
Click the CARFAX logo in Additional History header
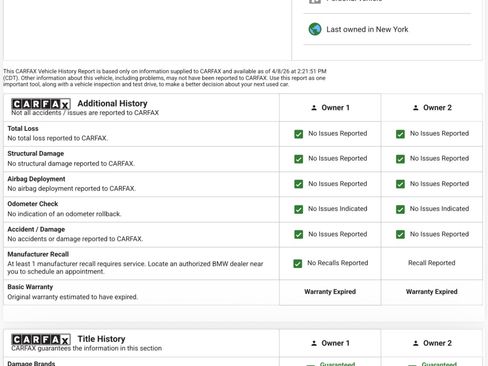[41, 104]
